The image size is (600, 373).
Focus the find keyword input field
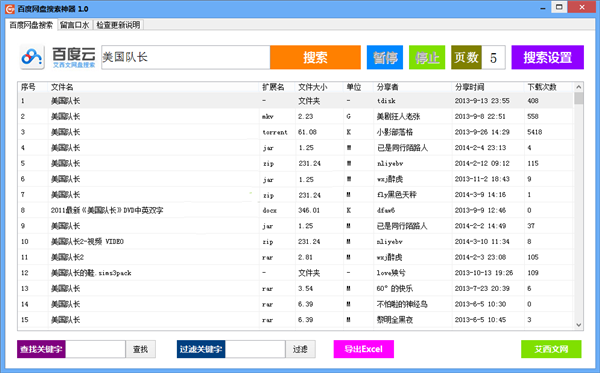(x=95, y=349)
